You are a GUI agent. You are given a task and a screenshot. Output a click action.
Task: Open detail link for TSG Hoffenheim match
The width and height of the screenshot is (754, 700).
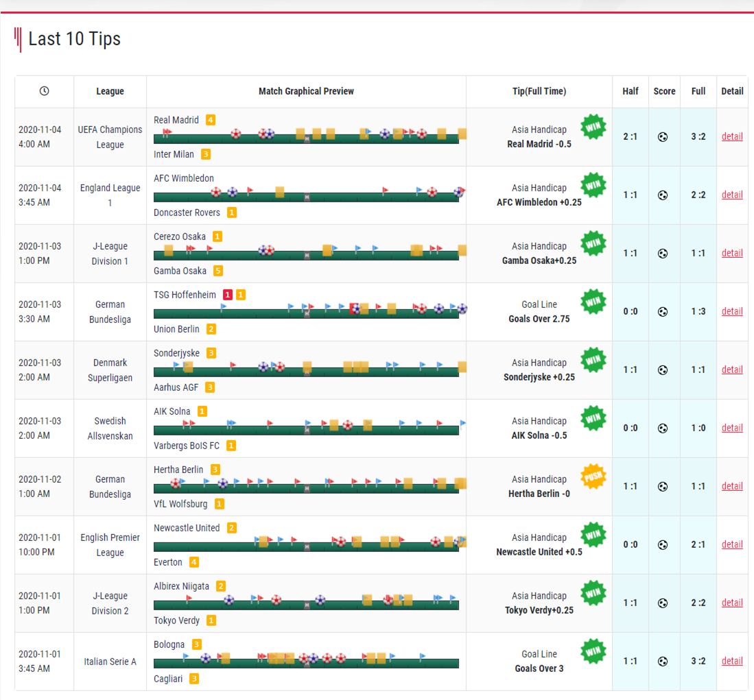click(732, 311)
